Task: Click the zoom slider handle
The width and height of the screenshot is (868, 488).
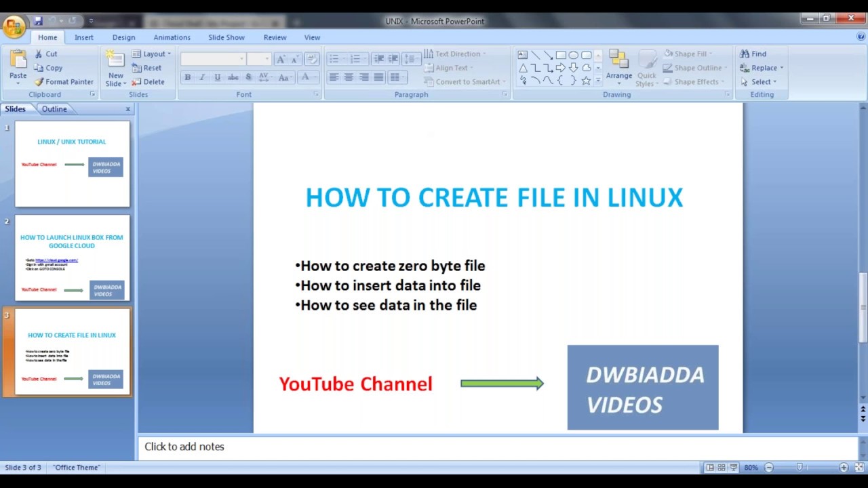Action: (800, 468)
